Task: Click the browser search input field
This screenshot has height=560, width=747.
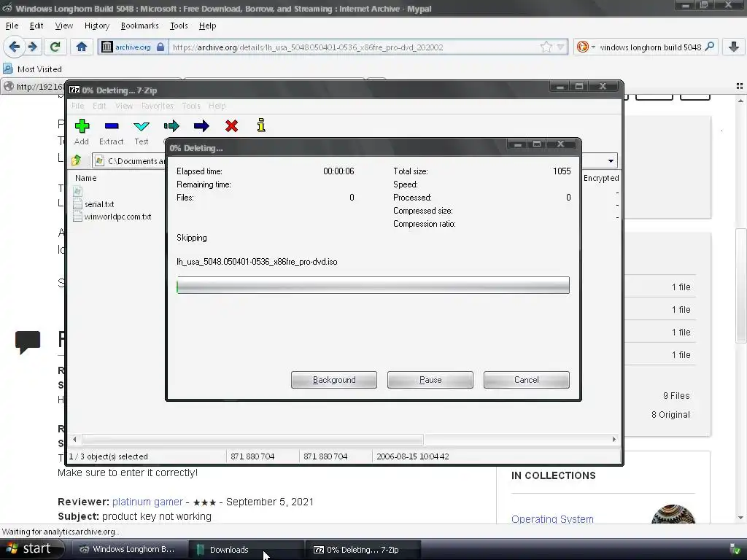Action: (x=650, y=47)
